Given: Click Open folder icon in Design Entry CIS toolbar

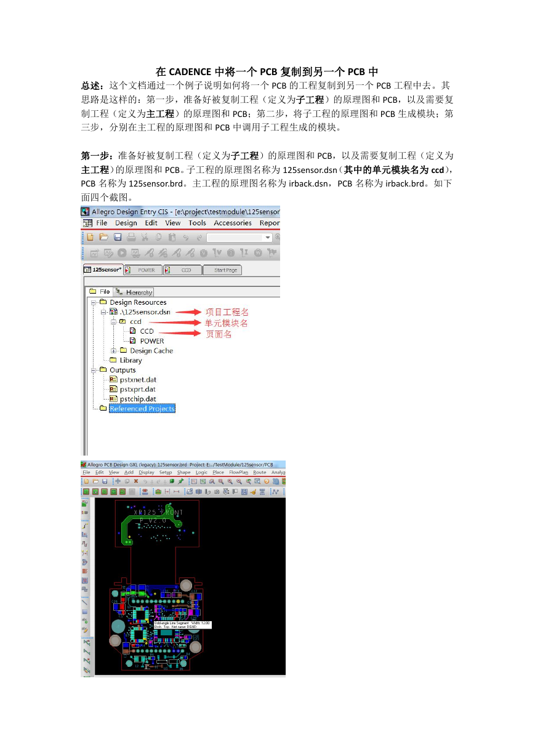Looking at the screenshot, I should coord(103,237).
